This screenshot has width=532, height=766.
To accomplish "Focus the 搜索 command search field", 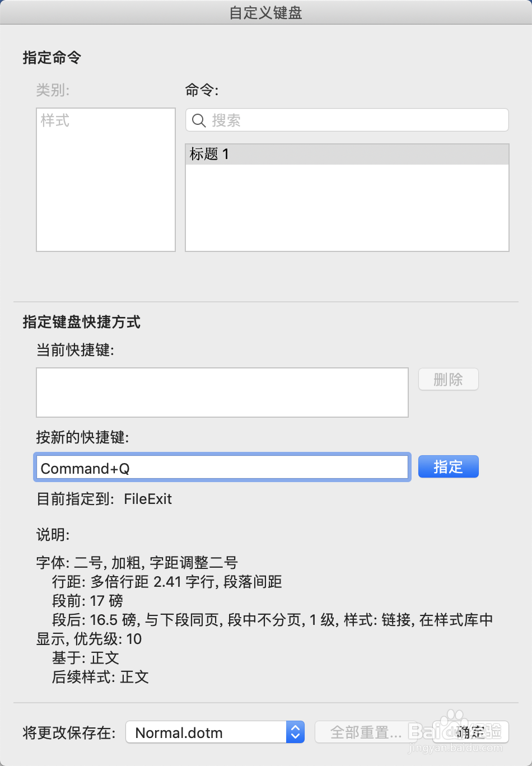I will point(358,120).
